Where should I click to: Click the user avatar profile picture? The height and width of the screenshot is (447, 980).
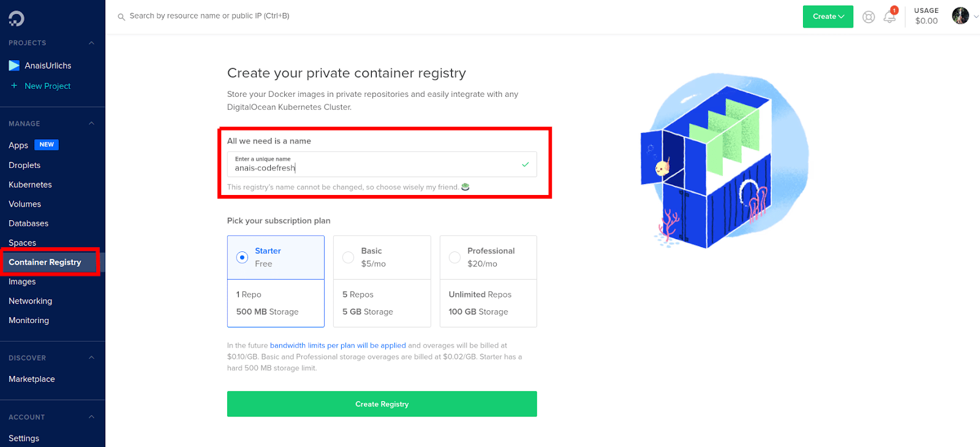point(960,16)
